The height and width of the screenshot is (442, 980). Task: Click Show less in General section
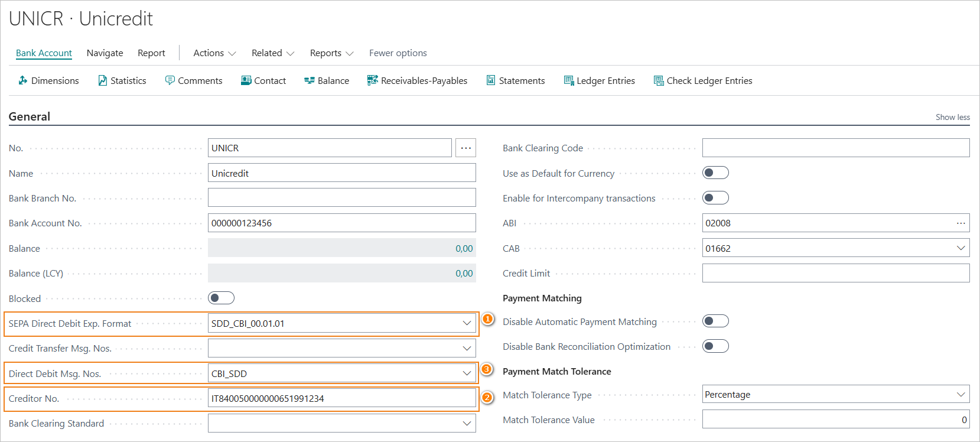point(952,117)
